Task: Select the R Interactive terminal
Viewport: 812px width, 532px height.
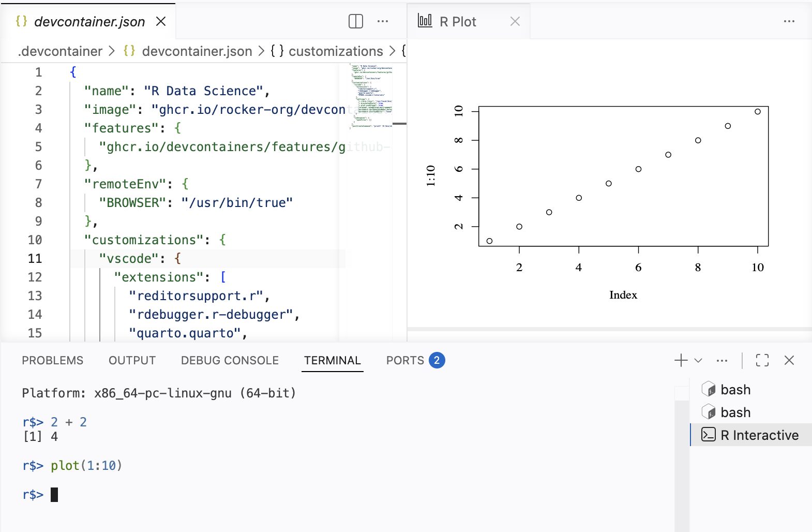Action: tap(759, 435)
